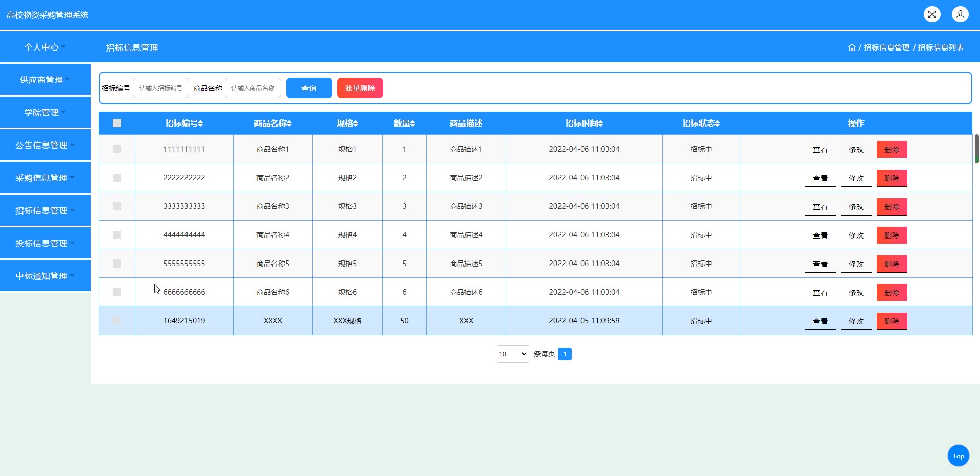
Task: Expand the 个人中心 dropdown menu
Action: coord(45,47)
